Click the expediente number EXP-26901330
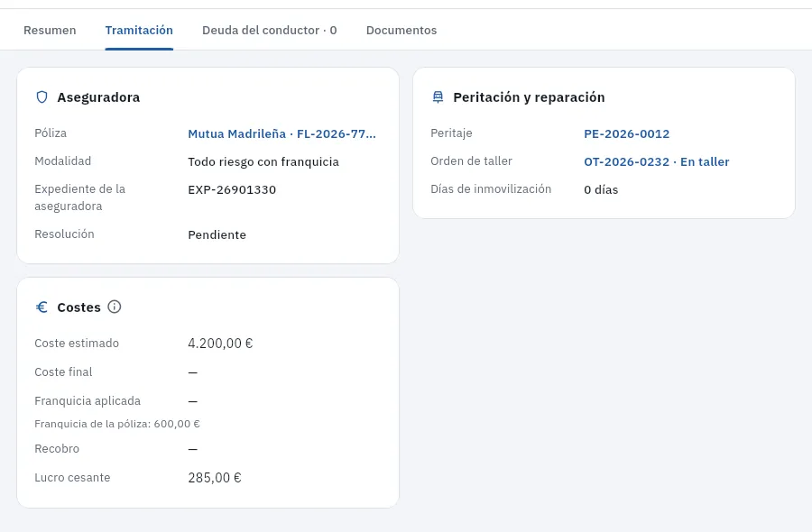The height and width of the screenshot is (532, 812). (x=232, y=190)
